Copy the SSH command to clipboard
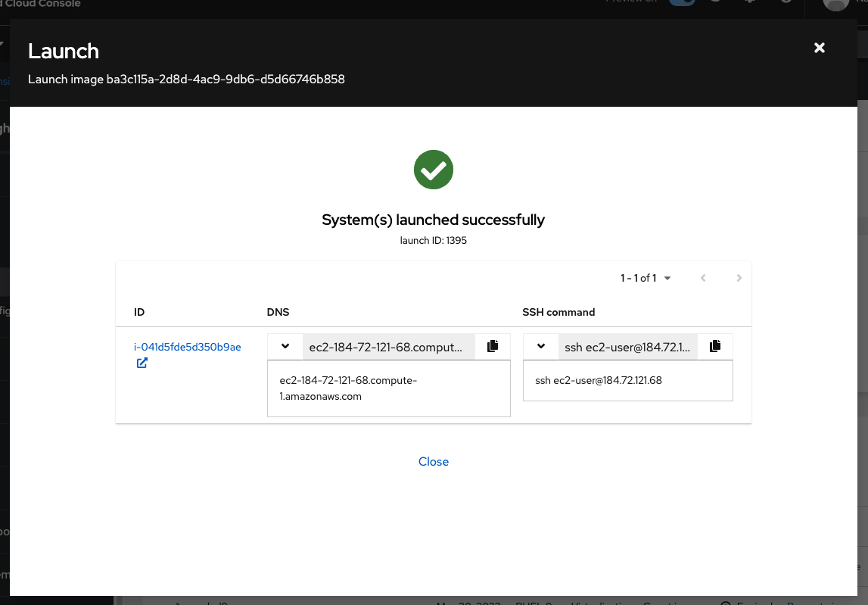Image resolution: width=868 pixels, height=605 pixels. pyautogui.click(x=715, y=346)
